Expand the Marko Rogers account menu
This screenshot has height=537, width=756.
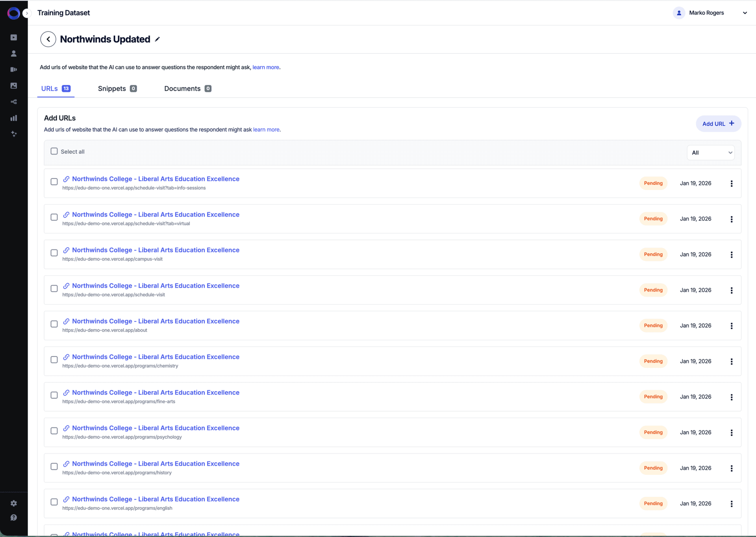(745, 13)
